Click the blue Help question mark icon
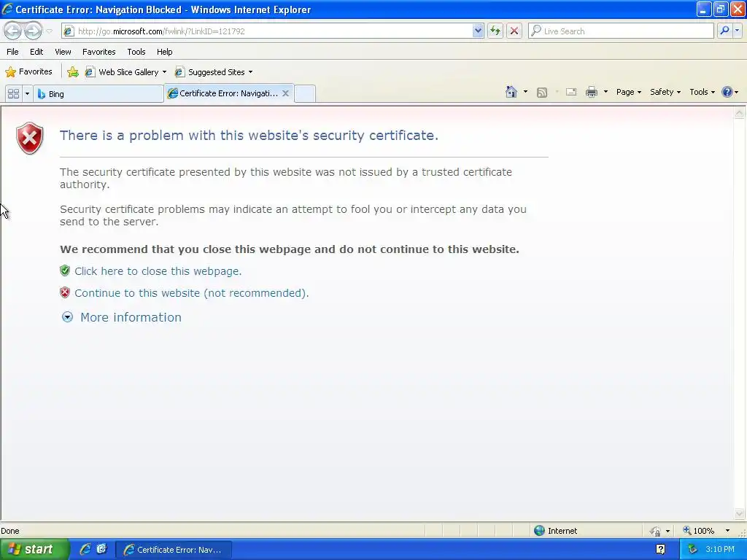Viewport: 747px width, 560px height. tap(727, 92)
